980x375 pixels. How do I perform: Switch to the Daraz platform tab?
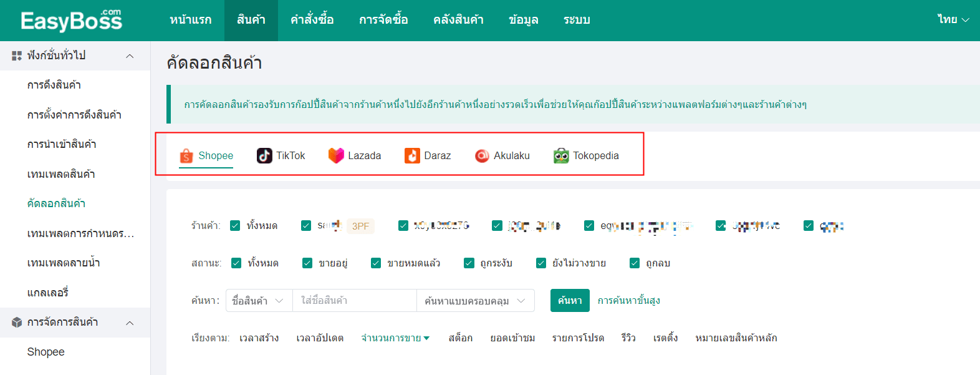(x=428, y=155)
